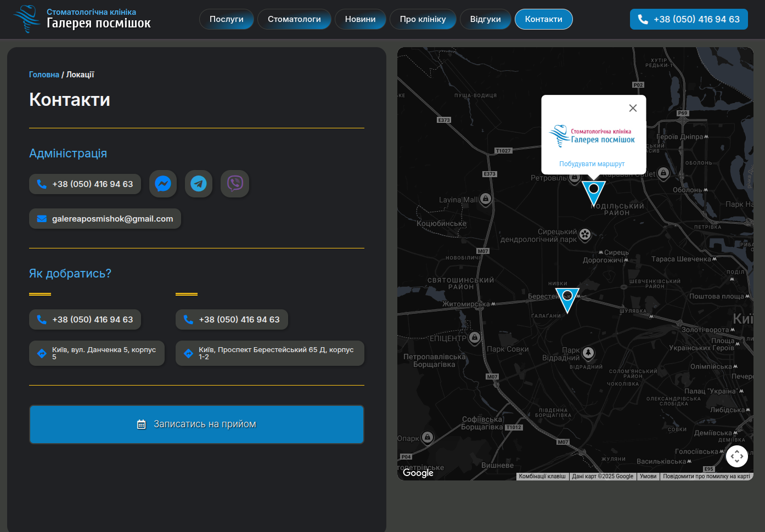Open the Послуги menu item
The image size is (765, 532).
(x=226, y=19)
